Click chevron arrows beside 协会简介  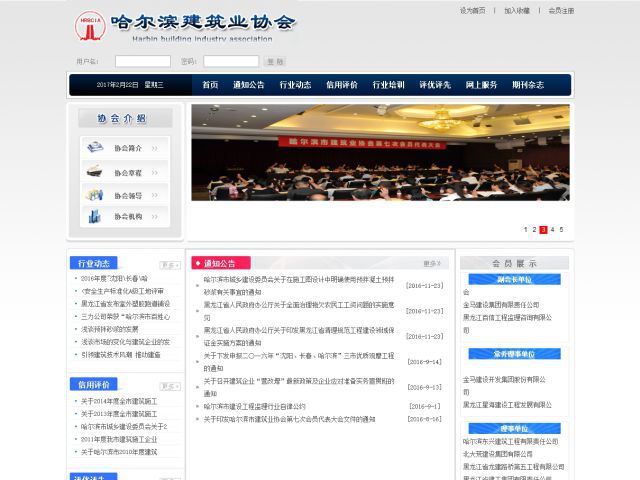[x=156, y=148]
